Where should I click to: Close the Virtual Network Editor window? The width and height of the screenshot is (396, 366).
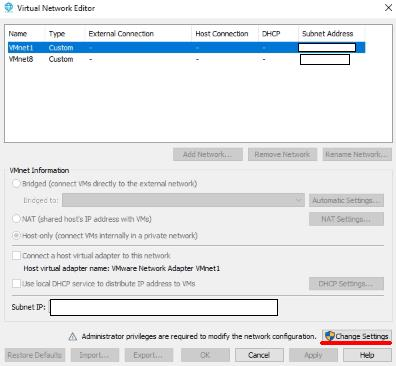[388, 7]
